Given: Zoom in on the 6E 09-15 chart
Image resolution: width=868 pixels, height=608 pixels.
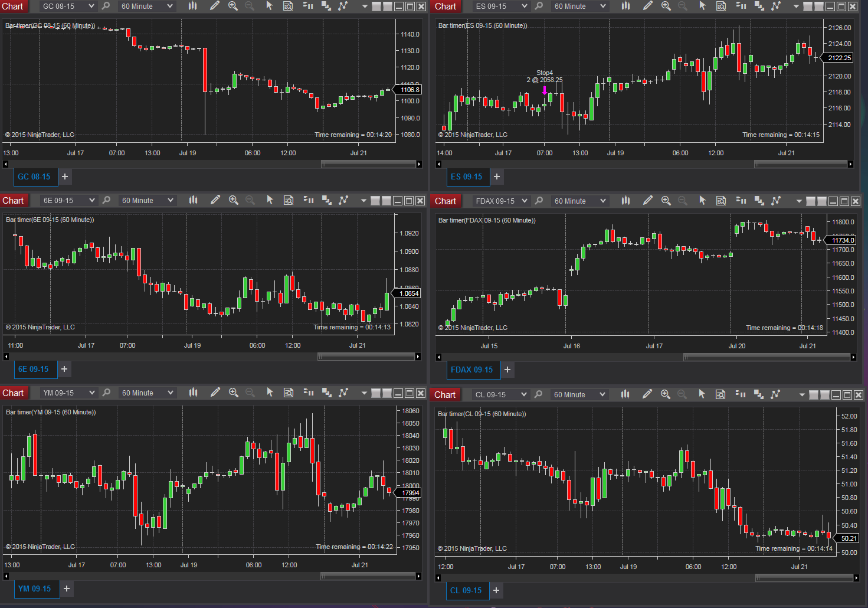Looking at the screenshot, I should tap(234, 200).
